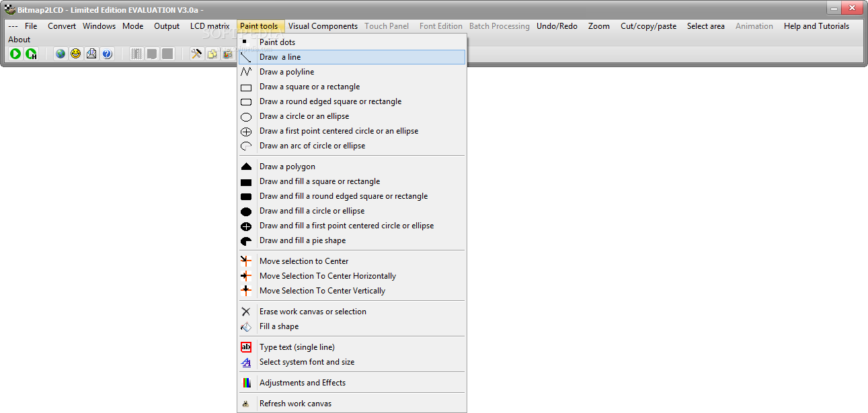
Task: Open the Mode menu
Action: 133,26
